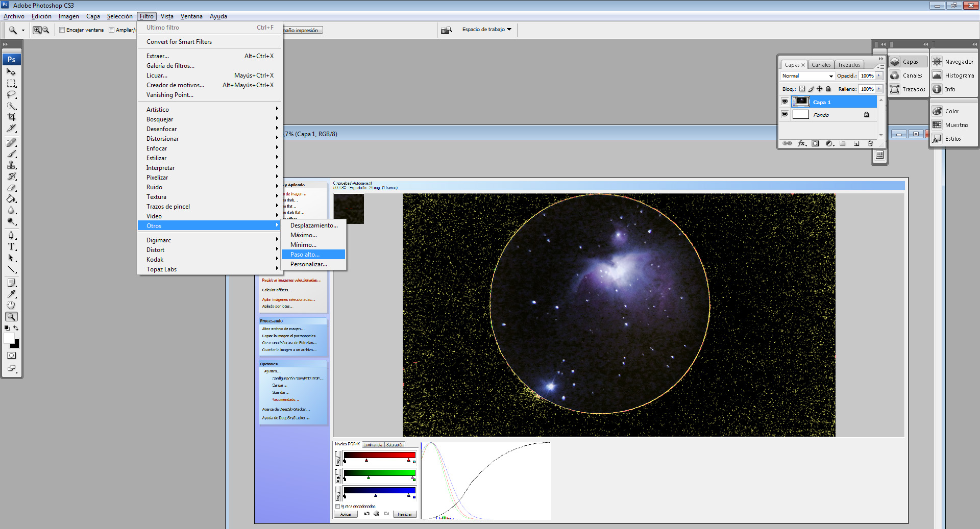980x529 pixels.
Task: Hide the Capa 1 layer
Action: (x=785, y=102)
